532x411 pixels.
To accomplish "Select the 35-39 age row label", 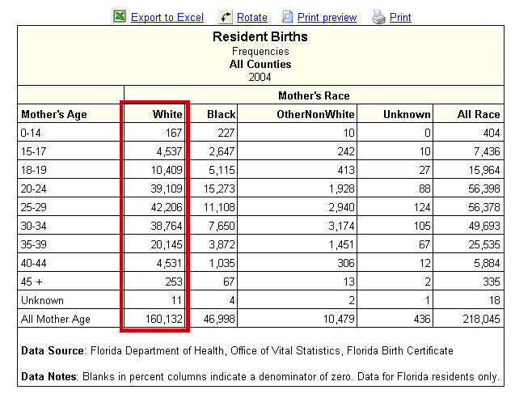I will point(33,244).
